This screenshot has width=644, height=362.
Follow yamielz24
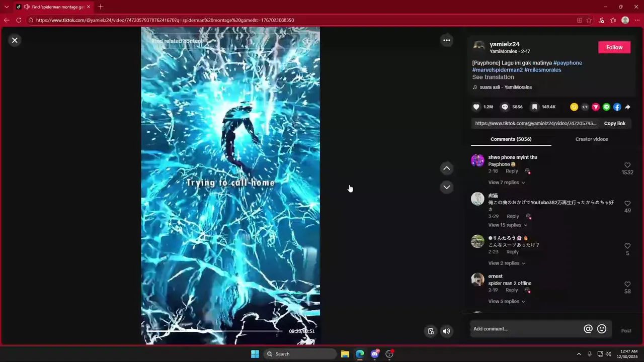(x=614, y=47)
